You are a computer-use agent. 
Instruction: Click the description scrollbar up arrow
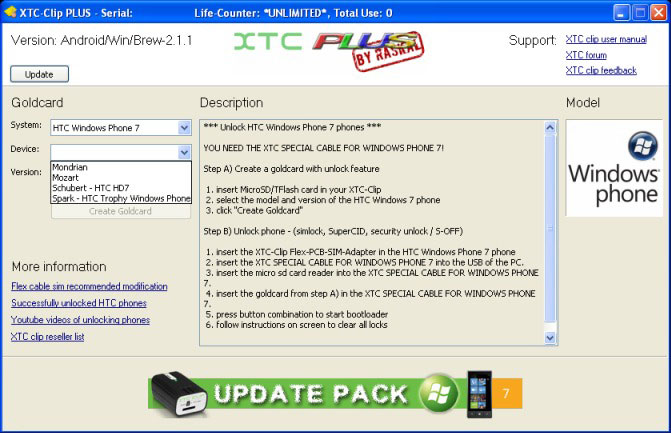(550, 127)
